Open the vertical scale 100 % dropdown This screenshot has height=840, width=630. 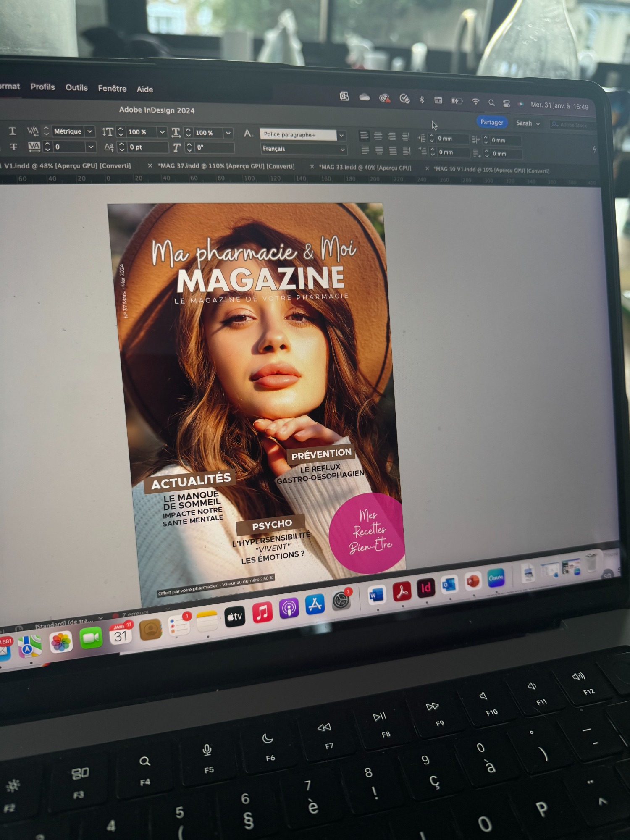click(x=162, y=133)
